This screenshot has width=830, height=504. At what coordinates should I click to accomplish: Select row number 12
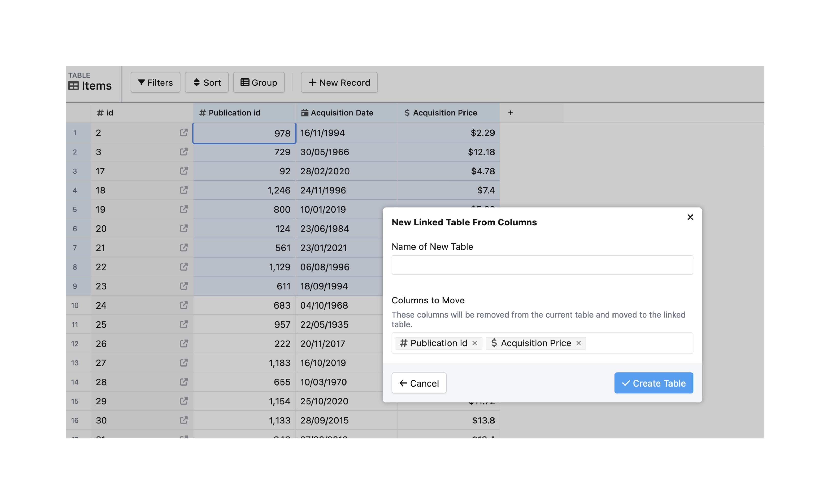coord(75,344)
